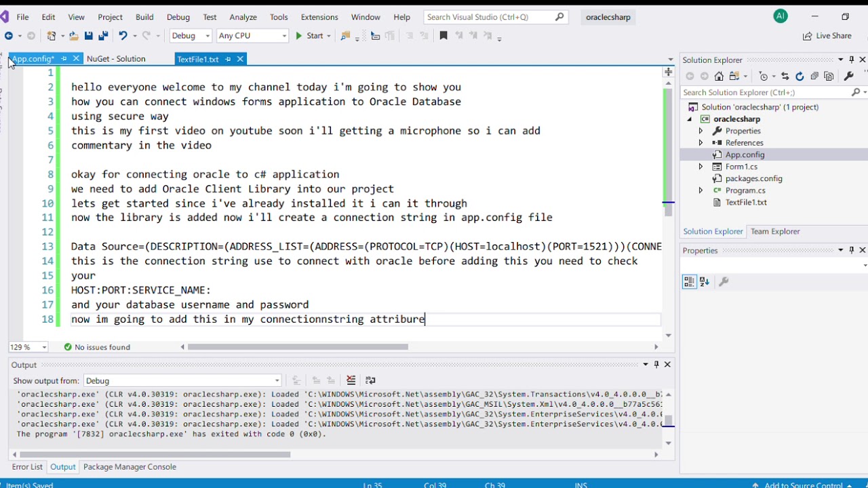Select App.config in Solution Explorer
Screen dimensions: 868x488
click(x=745, y=155)
